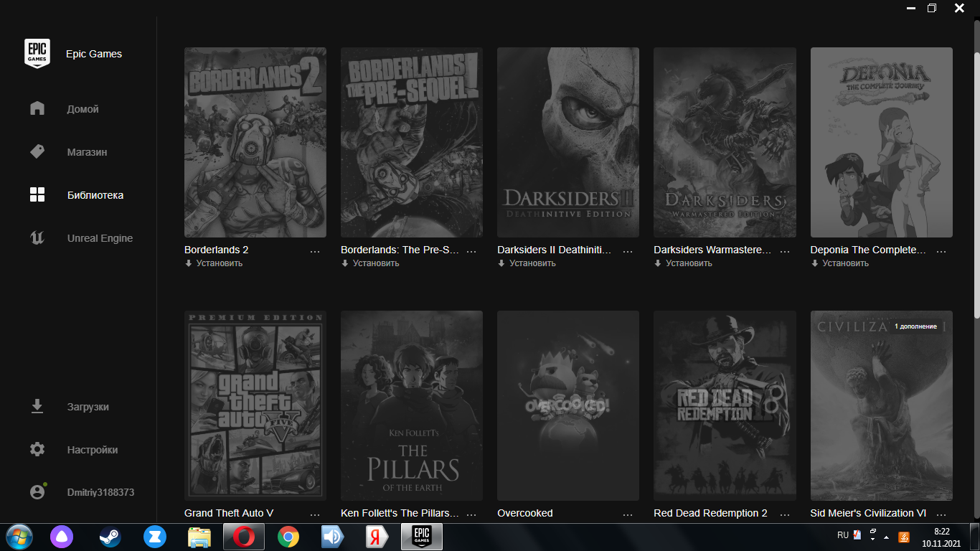Install Deponia The Complete Journey via Установить
This screenshot has height=551, width=980.
pos(840,263)
